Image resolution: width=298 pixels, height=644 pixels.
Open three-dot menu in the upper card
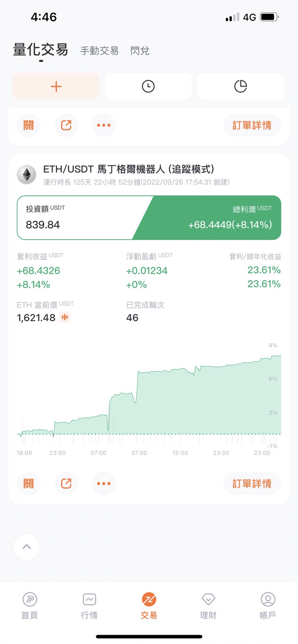point(103,125)
